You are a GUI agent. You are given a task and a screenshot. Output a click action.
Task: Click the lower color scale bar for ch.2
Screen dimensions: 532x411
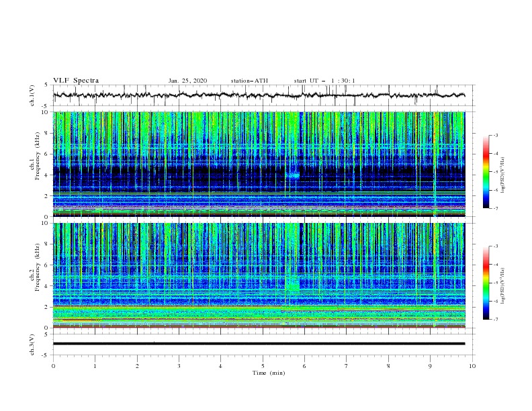486,283
